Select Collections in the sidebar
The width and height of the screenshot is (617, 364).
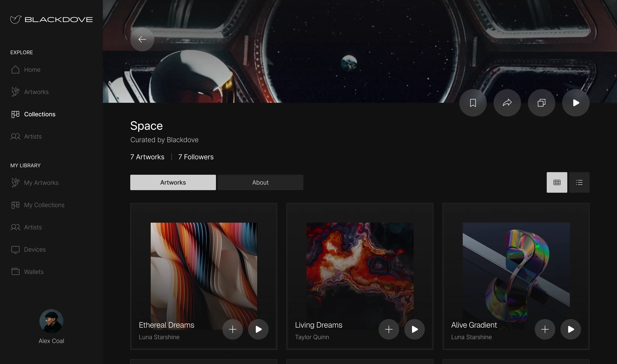(33, 114)
